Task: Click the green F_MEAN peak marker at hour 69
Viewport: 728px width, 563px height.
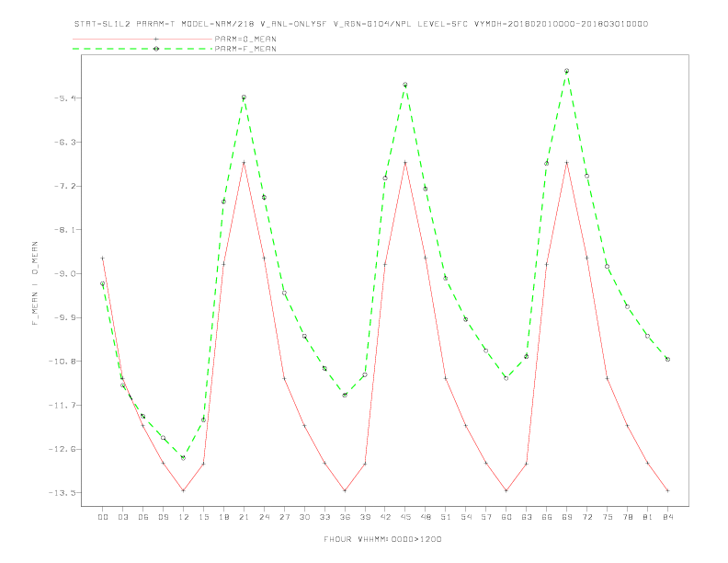Action: [566, 71]
